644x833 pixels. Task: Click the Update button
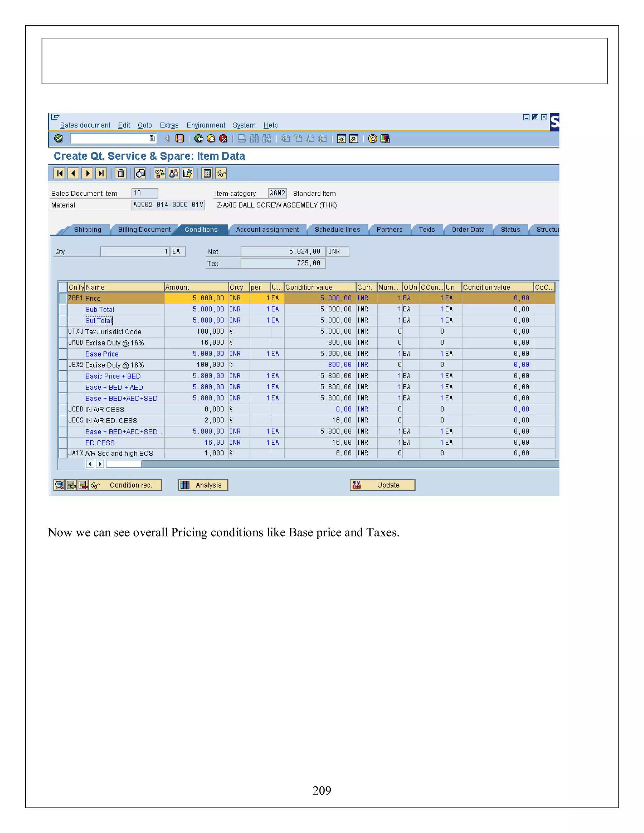click(x=382, y=485)
